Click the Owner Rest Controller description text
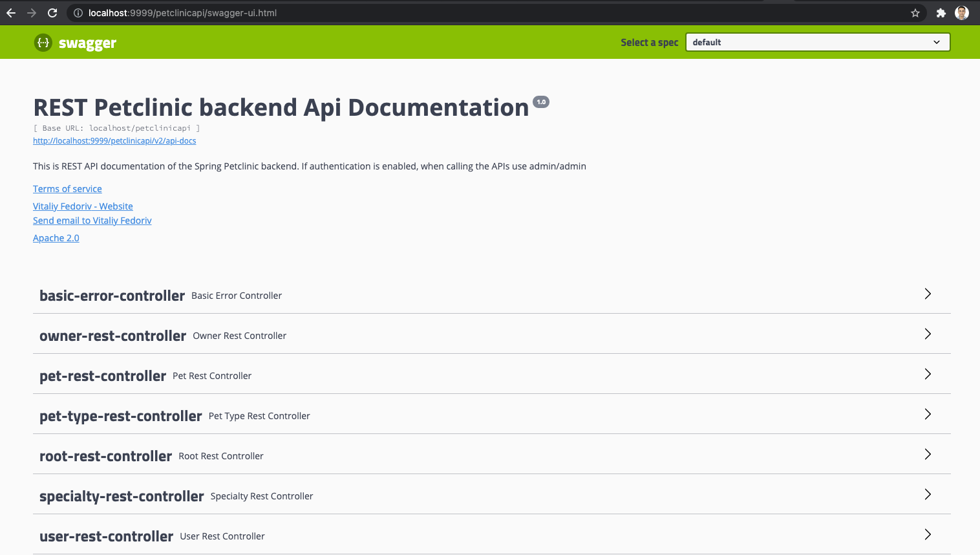The image size is (980, 555). [240, 336]
